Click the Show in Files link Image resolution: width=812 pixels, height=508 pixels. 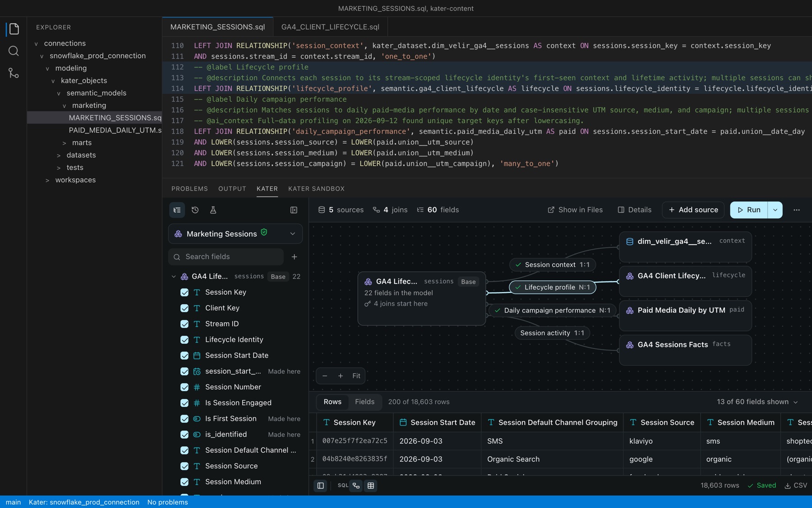tap(575, 210)
